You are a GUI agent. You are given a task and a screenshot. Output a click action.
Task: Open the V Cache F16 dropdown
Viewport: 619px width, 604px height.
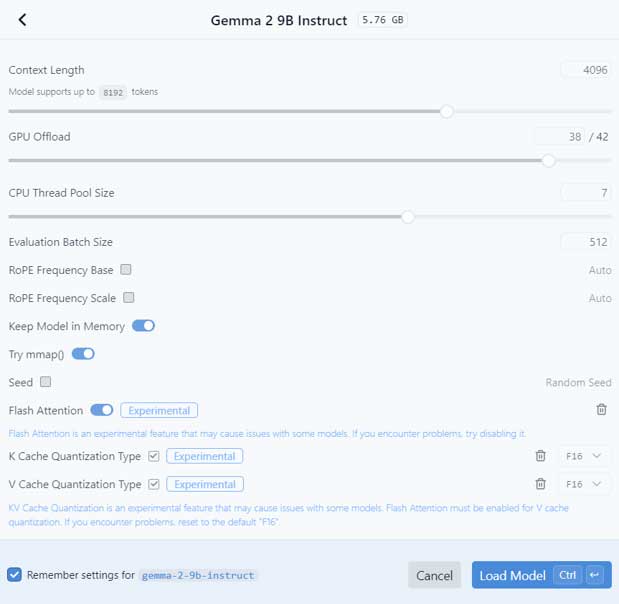[584, 484]
